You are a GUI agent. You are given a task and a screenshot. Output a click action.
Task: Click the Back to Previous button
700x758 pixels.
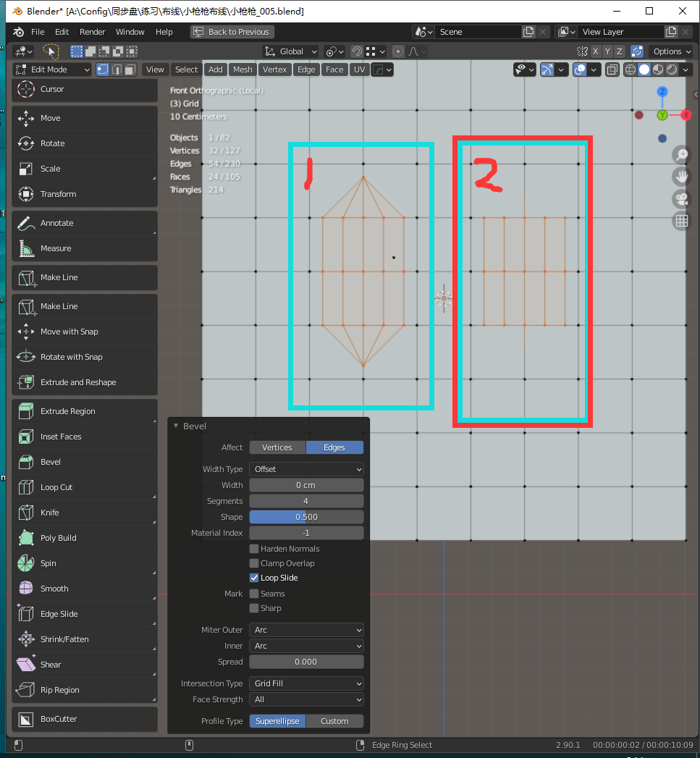[x=232, y=32]
